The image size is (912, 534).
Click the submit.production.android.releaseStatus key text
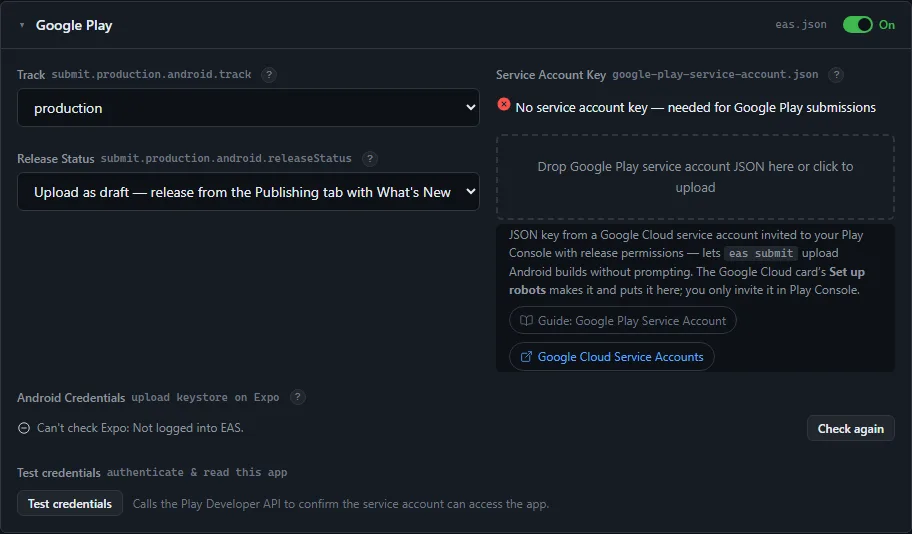226,158
